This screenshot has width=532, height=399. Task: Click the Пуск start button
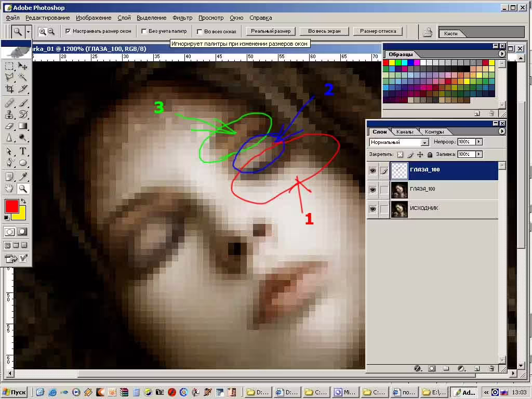tap(14, 393)
